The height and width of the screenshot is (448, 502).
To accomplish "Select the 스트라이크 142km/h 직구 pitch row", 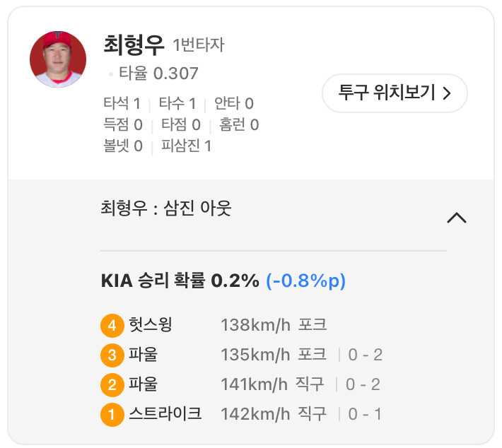I will point(241,414).
